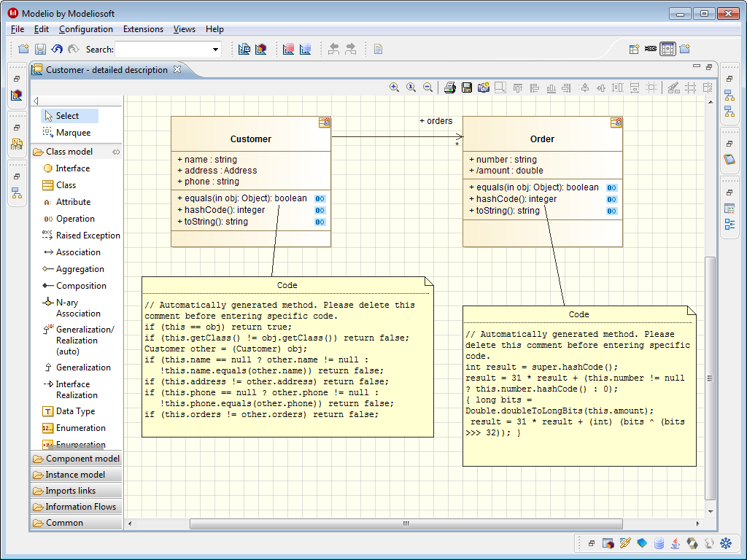Viewport: 747px width, 560px height.
Task: Save diagram as file with black floppy icon
Action: click(x=467, y=87)
